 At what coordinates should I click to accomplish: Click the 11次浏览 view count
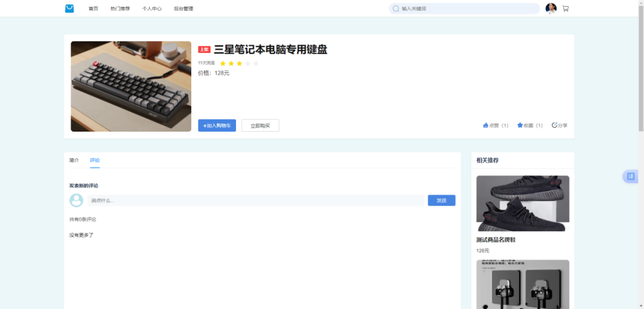(206, 63)
